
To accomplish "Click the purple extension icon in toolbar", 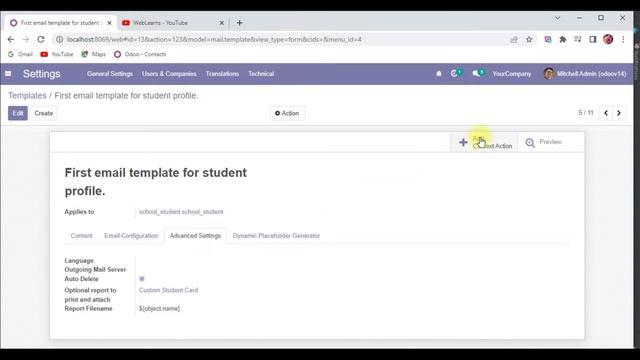I will pyautogui.click(x=548, y=40).
